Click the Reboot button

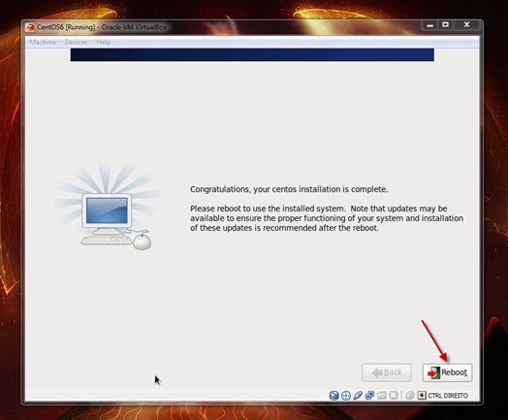click(447, 372)
